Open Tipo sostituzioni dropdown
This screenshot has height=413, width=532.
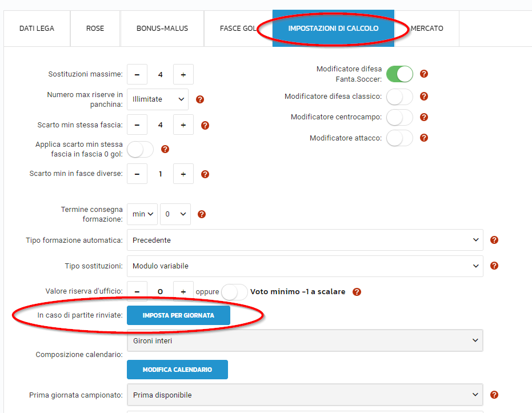[305, 266]
